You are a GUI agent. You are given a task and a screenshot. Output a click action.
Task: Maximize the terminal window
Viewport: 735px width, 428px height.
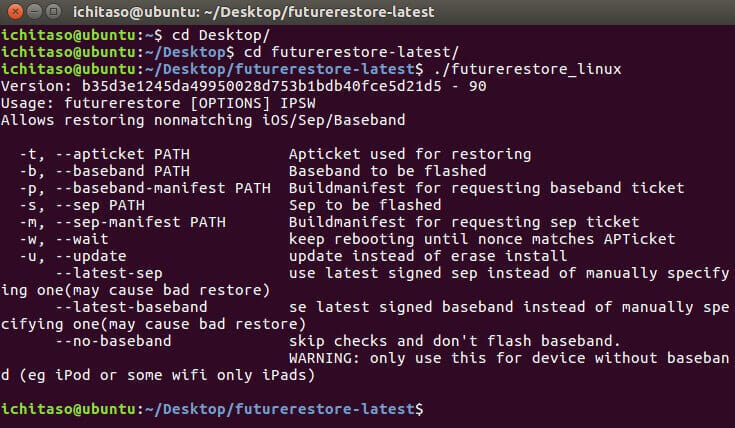click(x=54, y=12)
